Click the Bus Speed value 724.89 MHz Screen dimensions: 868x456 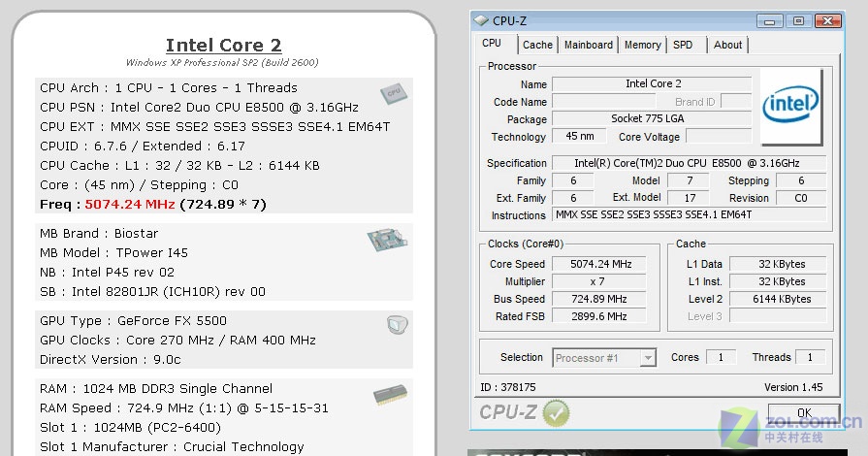pos(599,299)
